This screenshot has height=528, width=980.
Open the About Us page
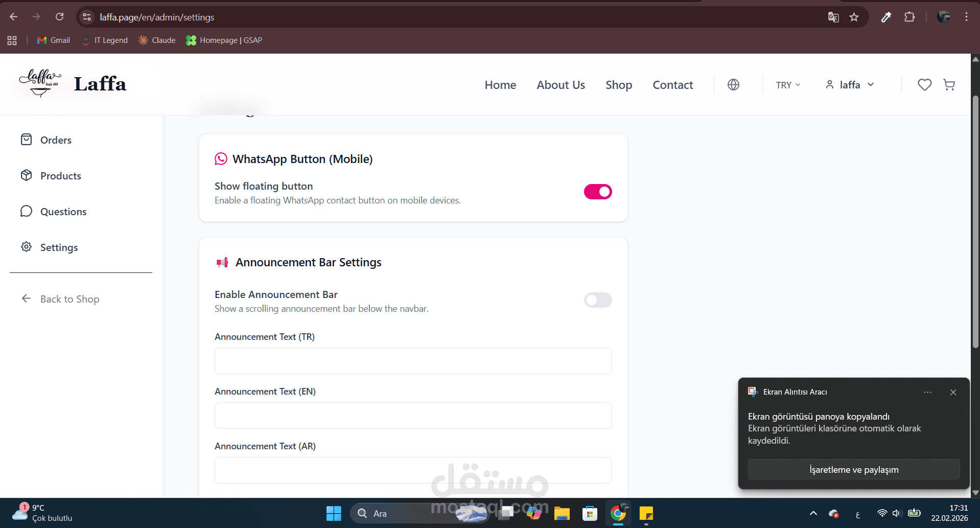tap(561, 85)
